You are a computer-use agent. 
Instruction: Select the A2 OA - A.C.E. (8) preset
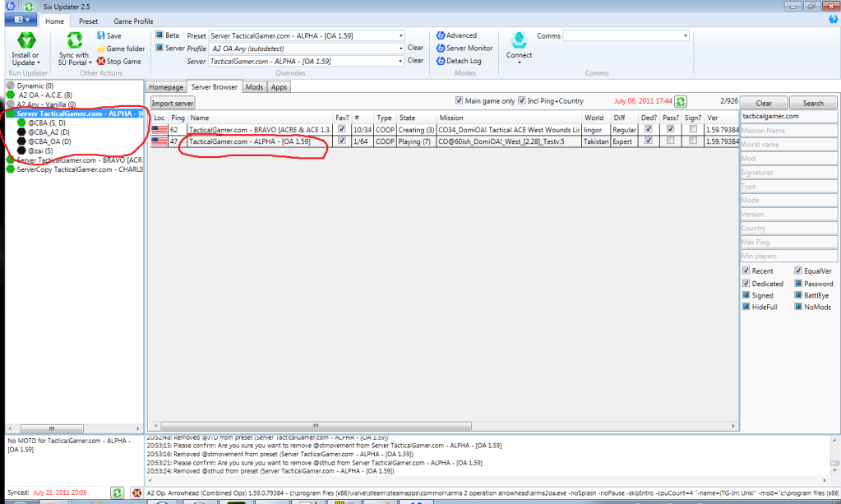point(45,95)
